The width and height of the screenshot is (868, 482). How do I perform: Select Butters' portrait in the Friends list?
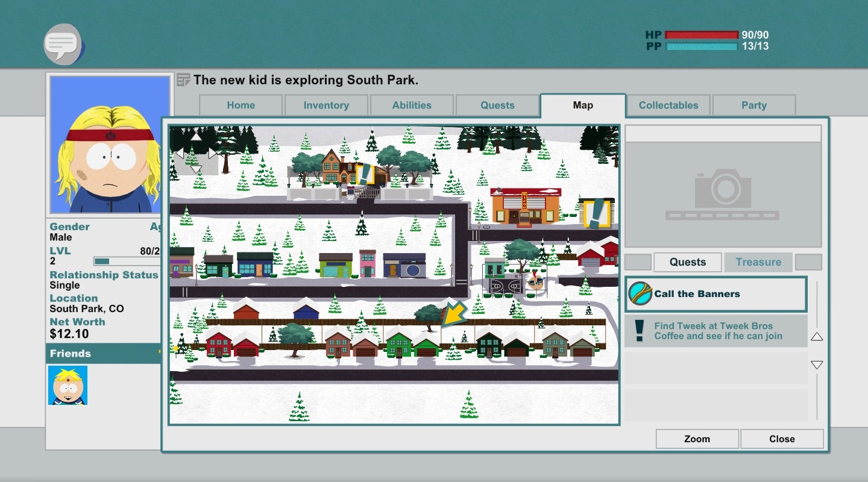pyautogui.click(x=68, y=385)
